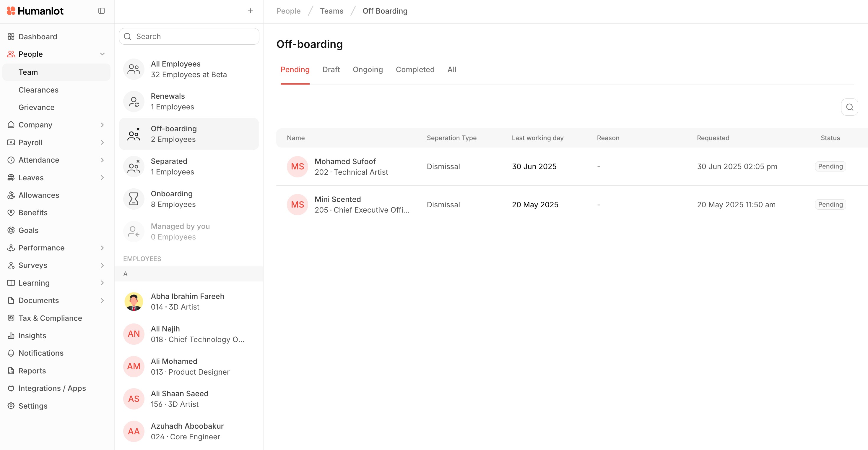This screenshot has width=868, height=450.
Task: Open the Dashboard icon in sidebar
Action: coord(11,36)
